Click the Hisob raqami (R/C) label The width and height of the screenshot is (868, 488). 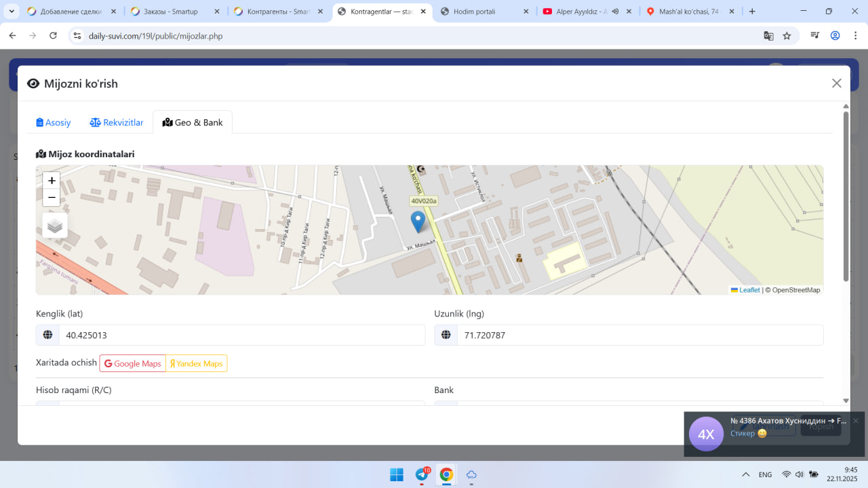click(x=74, y=390)
